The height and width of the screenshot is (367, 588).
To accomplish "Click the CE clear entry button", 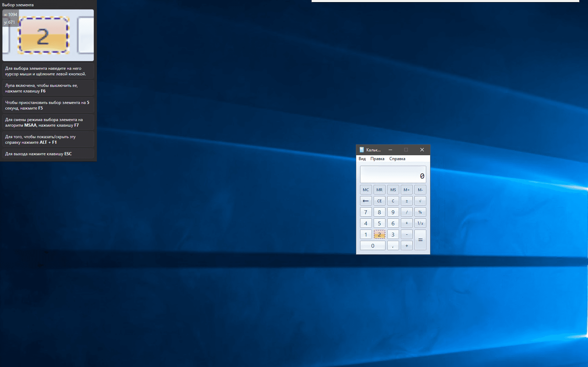I will 379,201.
